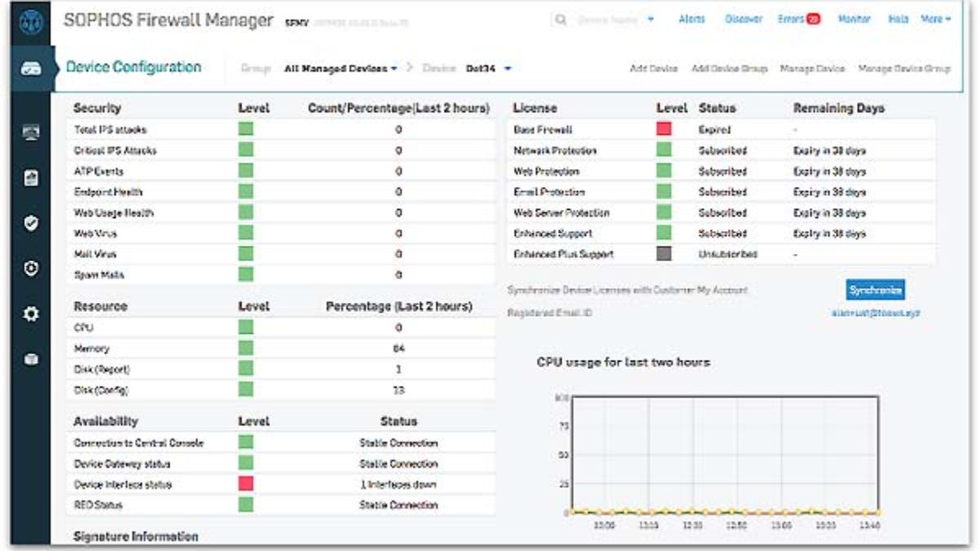The height and width of the screenshot is (551, 980).
Task: Select the Web Server Protection license label
Action: tap(561, 213)
